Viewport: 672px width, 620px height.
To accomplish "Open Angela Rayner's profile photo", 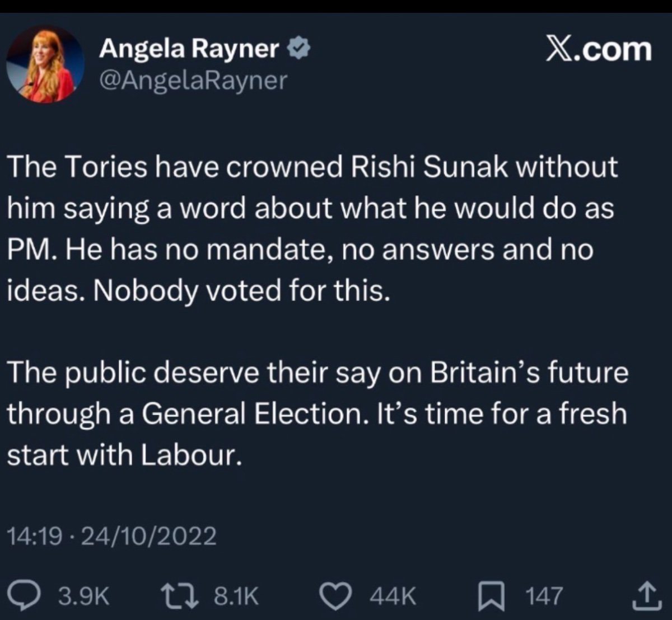I will [45, 64].
